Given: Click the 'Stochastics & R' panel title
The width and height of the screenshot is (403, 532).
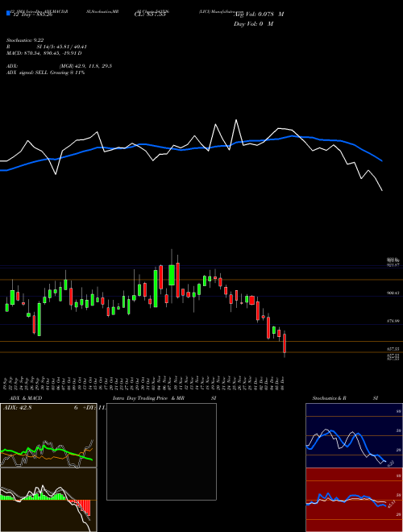Looking at the screenshot, I should 330,398.
